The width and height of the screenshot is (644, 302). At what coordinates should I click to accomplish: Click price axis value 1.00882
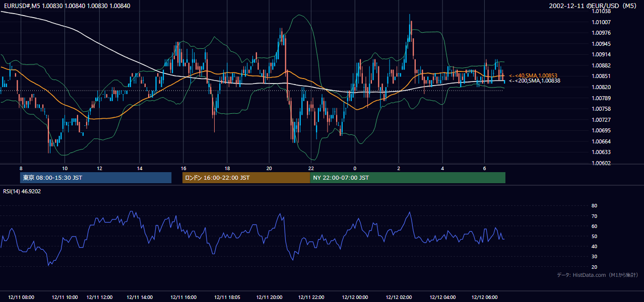point(601,65)
